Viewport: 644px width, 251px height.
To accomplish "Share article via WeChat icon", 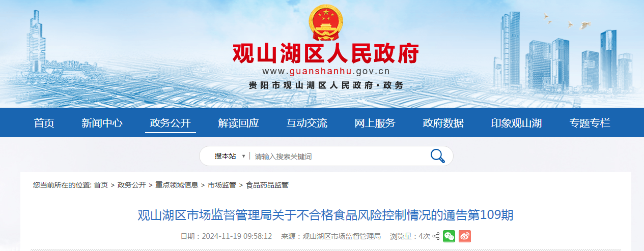I will (449, 236).
